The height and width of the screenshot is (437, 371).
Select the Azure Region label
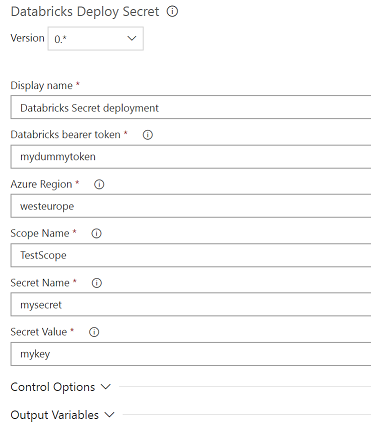[x=41, y=184]
